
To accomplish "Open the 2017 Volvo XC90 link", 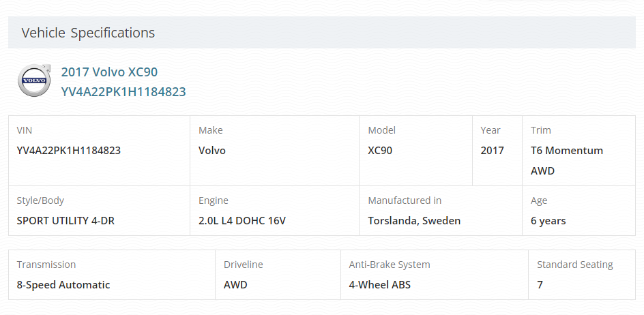I will 109,72.
